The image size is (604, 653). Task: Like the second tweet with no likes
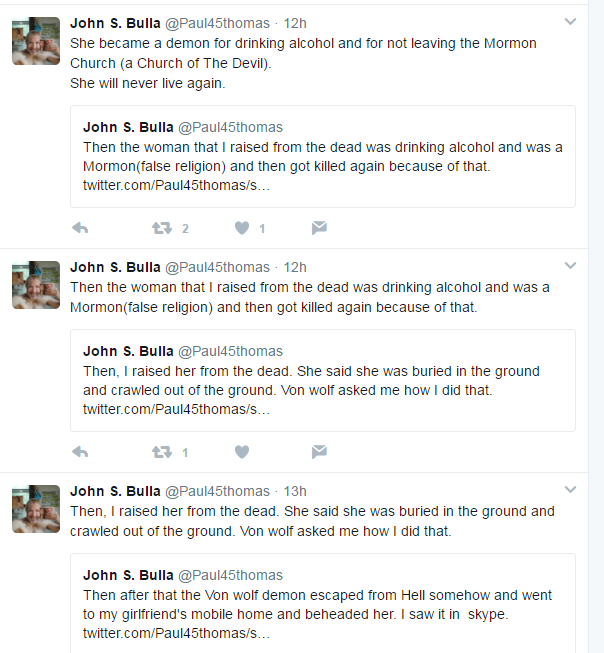[x=242, y=452]
